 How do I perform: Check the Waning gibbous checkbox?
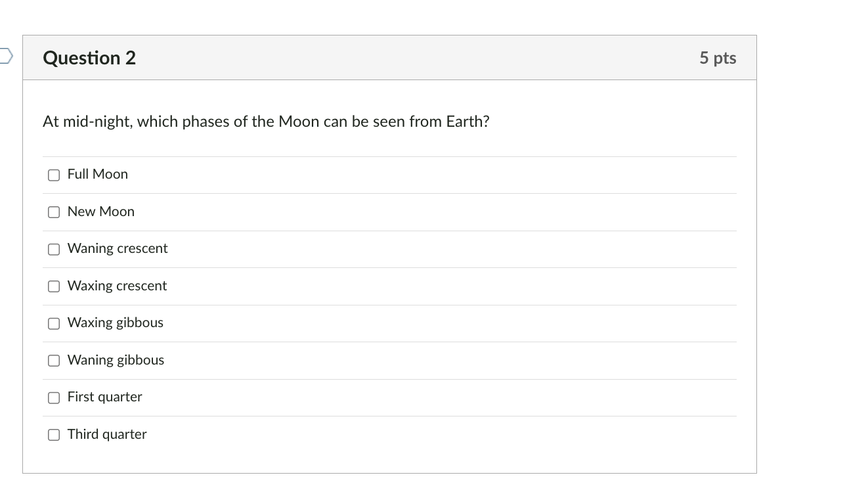coord(53,361)
